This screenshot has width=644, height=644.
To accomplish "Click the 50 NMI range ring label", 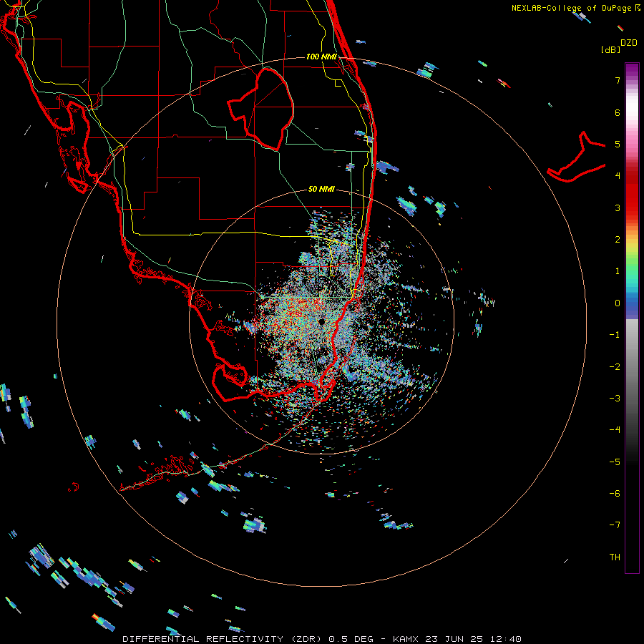I will 321,189.
